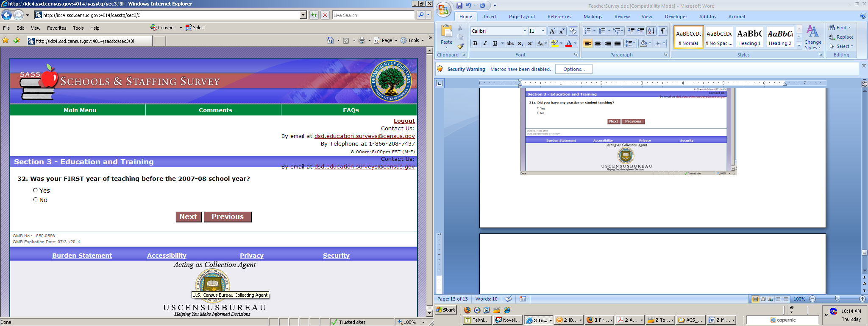Select the Yes radio button for question 32
This screenshot has width=868, height=326.
36,190
